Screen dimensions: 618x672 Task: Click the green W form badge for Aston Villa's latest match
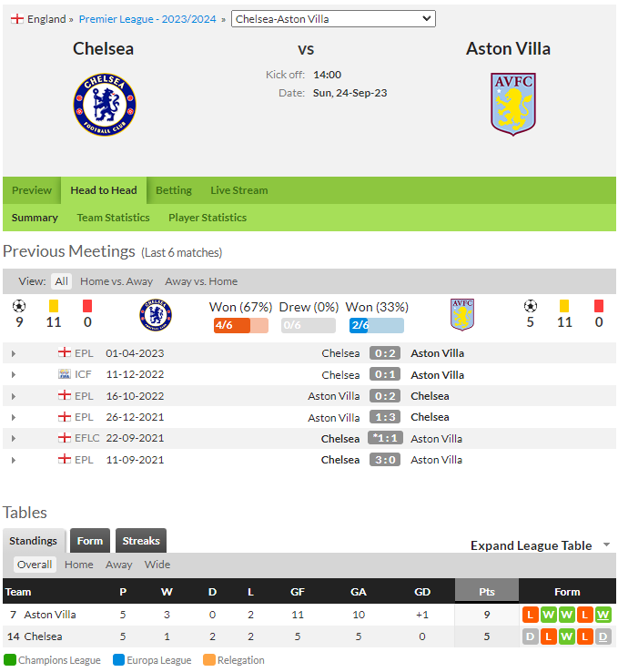point(603,615)
